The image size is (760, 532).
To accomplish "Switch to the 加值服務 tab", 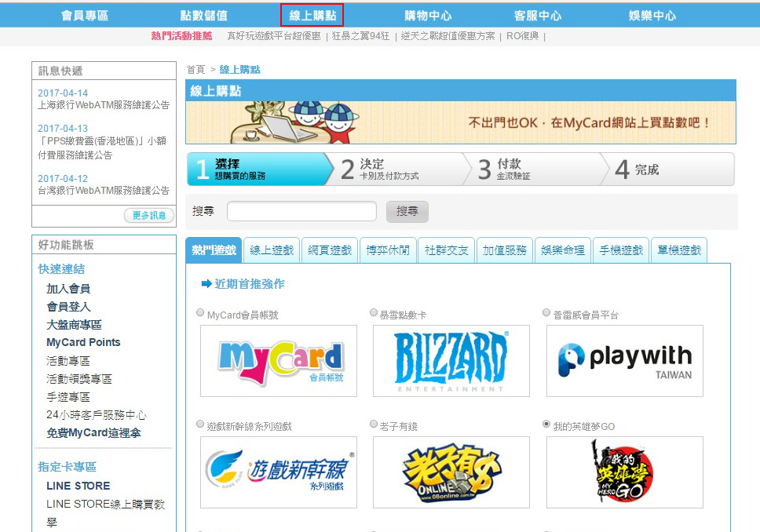I will (505, 250).
